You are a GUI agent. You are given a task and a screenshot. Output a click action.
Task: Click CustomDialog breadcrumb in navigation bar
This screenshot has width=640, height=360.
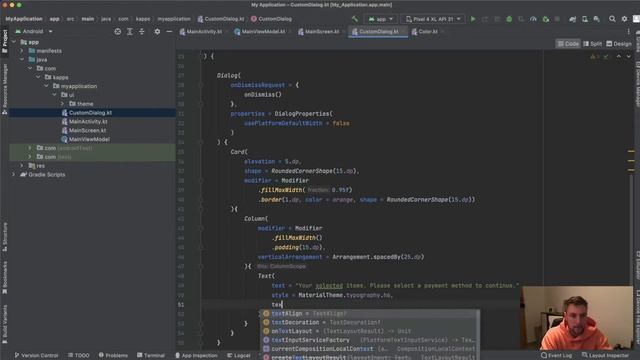271,19
